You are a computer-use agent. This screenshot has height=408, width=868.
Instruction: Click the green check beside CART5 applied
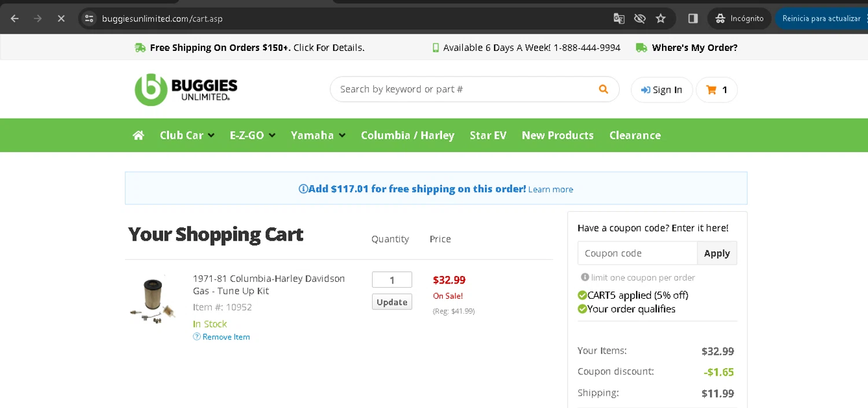point(582,295)
